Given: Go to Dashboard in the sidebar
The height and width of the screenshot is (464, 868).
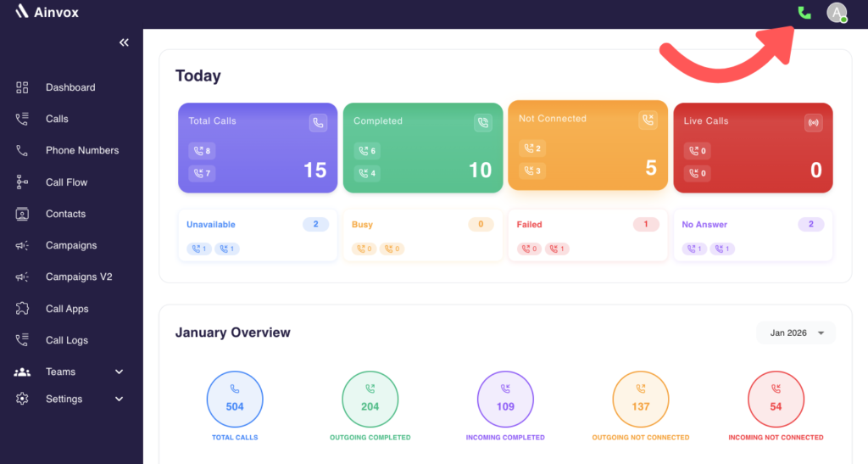Looking at the screenshot, I should (70, 87).
